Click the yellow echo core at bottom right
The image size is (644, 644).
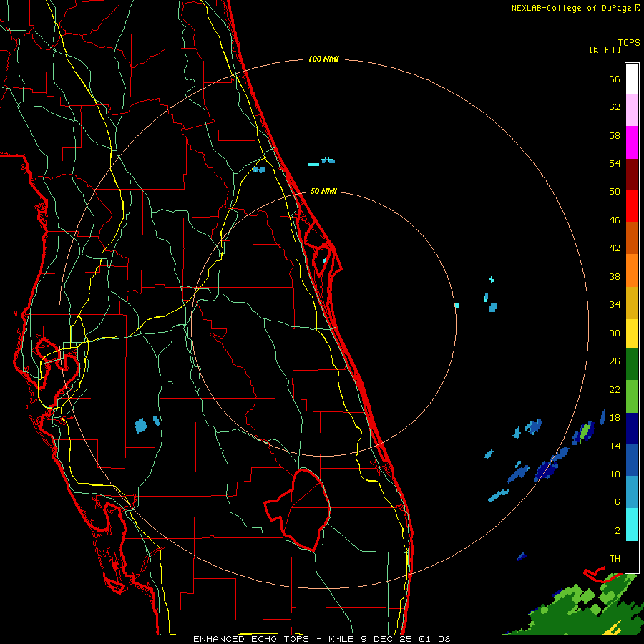pyautogui.click(x=615, y=628)
